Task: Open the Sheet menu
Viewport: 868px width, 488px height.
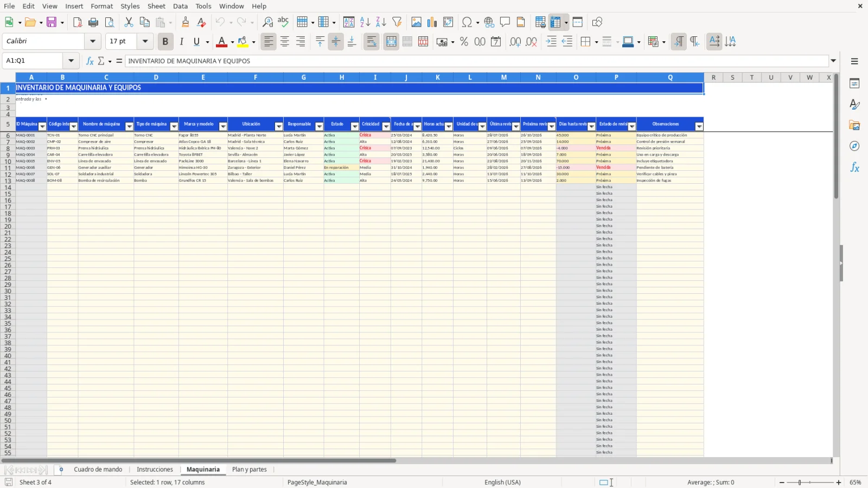Action: click(x=156, y=6)
